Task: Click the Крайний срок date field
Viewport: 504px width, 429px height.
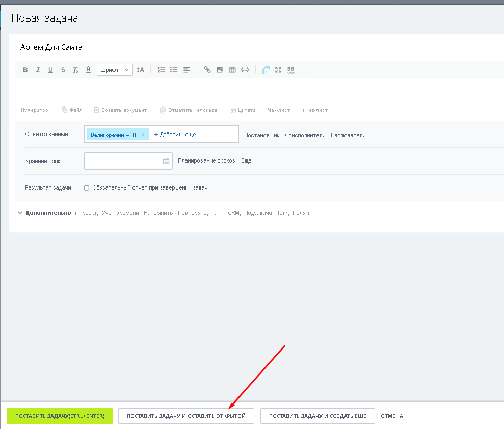Action: tap(123, 161)
